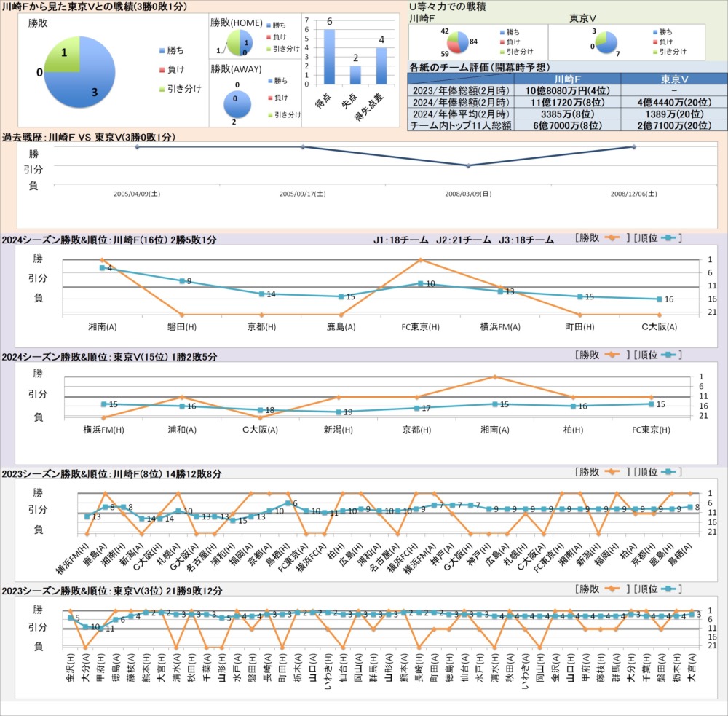Click the 勝敗(AWAY) all-blue pie chart
The width and height of the screenshot is (728, 716).
coord(237,104)
